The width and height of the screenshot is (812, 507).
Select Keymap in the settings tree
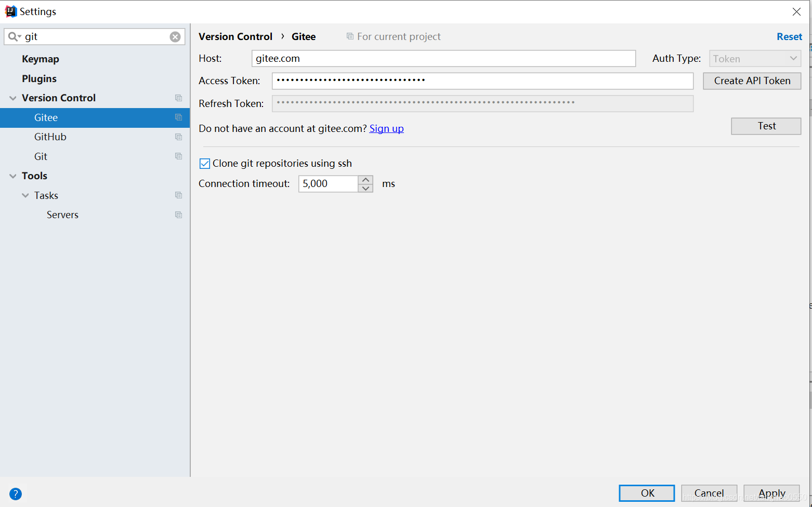click(41, 59)
